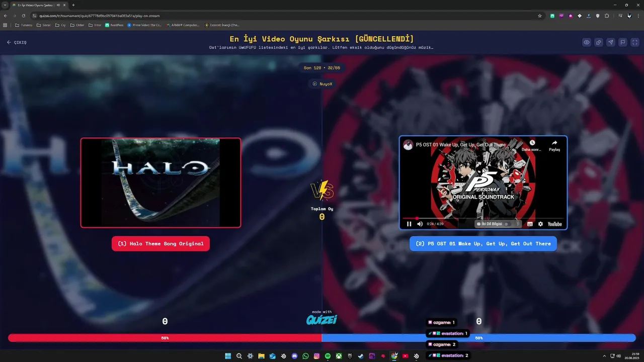Open Windows taskbar search
This screenshot has width=644, height=362.
coord(239,356)
